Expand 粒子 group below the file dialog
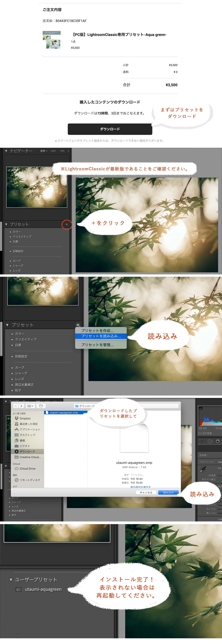The height and width of the screenshot is (644, 222). 10,515
